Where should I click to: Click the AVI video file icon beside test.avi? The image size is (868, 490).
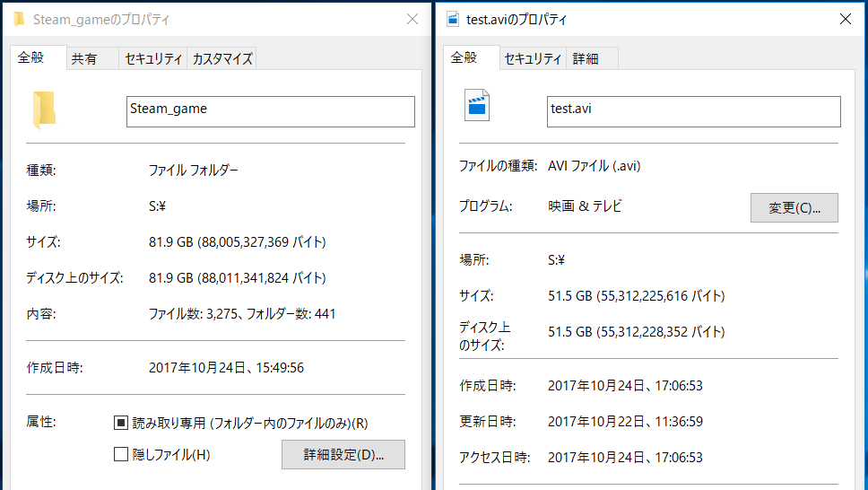tap(477, 105)
